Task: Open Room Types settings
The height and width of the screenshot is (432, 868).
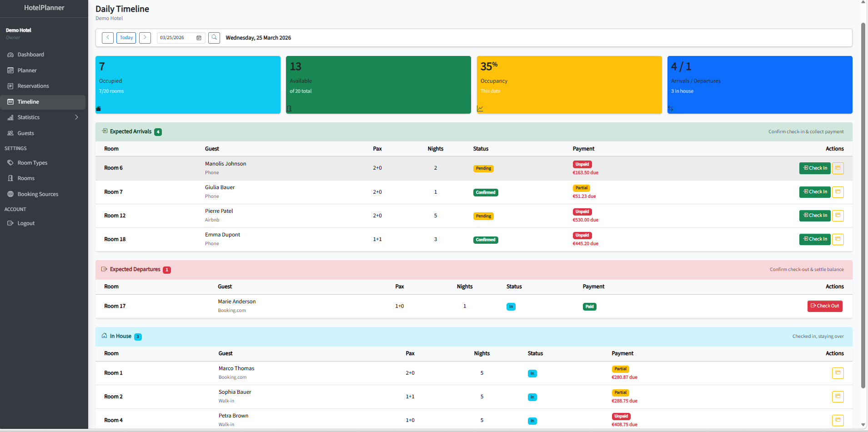Action: (x=43, y=163)
